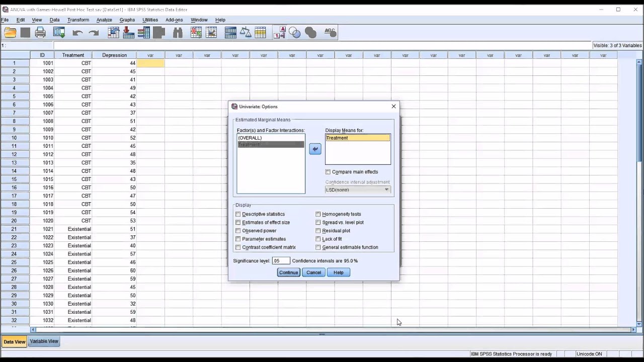Select (OVERALL) in the factors list
This screenshot has width=644, height=362.
point(271,138)
